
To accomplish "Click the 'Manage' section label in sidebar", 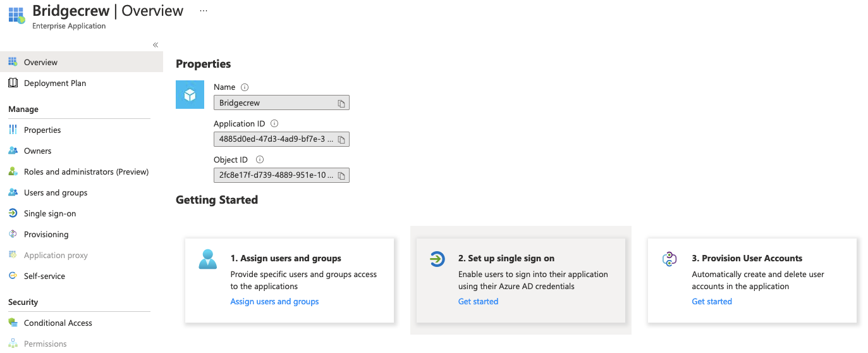I will (23, 109).
